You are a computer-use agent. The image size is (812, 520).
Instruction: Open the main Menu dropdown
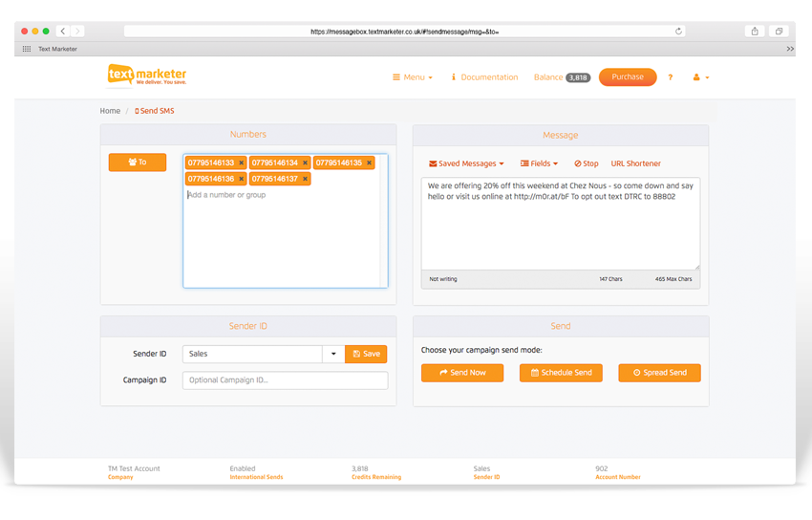[x=413, y=77]
